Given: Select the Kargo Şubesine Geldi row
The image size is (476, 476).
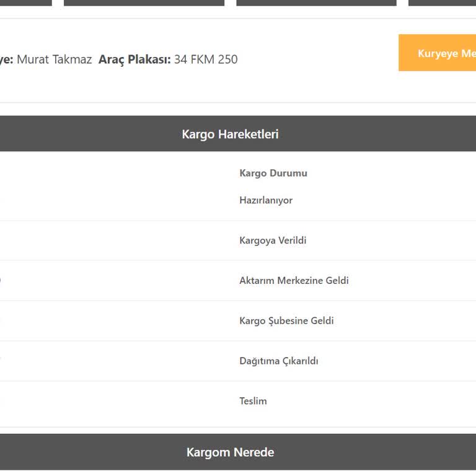Looking at the screenshot, I should [x=238, y=321].
